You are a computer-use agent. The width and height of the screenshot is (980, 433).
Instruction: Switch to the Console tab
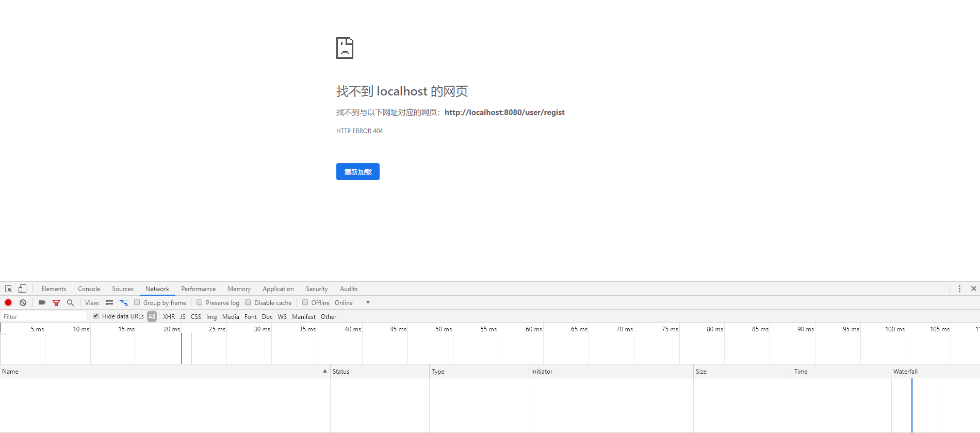(x=89, y=289)
